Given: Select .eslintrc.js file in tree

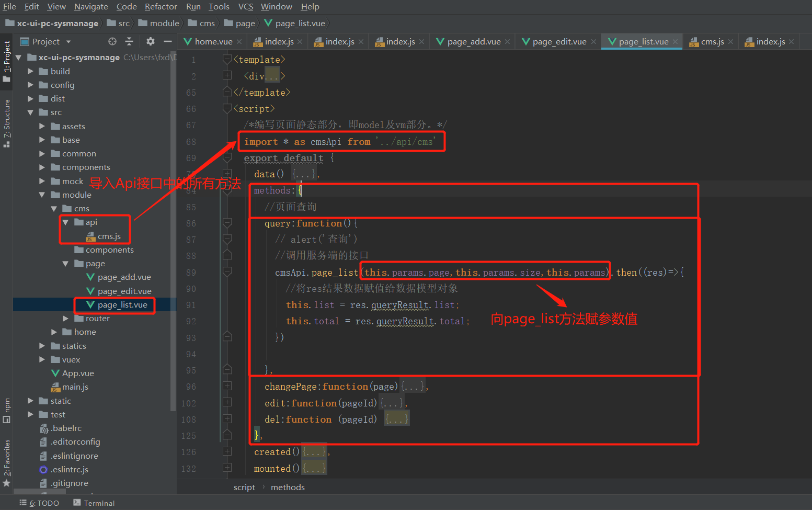Looking at the screenshot, I should [x=64, y=469].
